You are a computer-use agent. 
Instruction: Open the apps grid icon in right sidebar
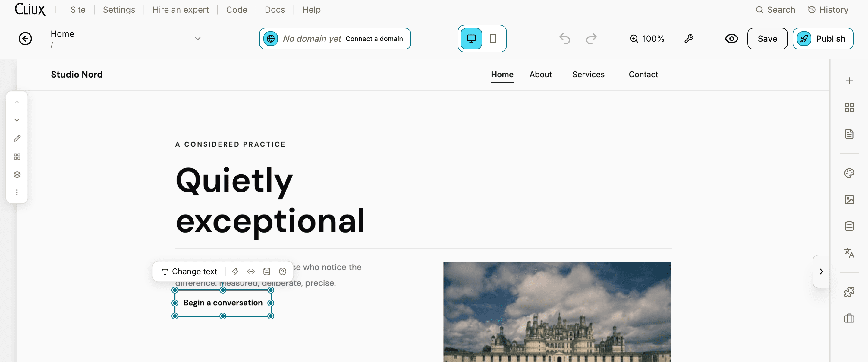[x=849, y=107]
